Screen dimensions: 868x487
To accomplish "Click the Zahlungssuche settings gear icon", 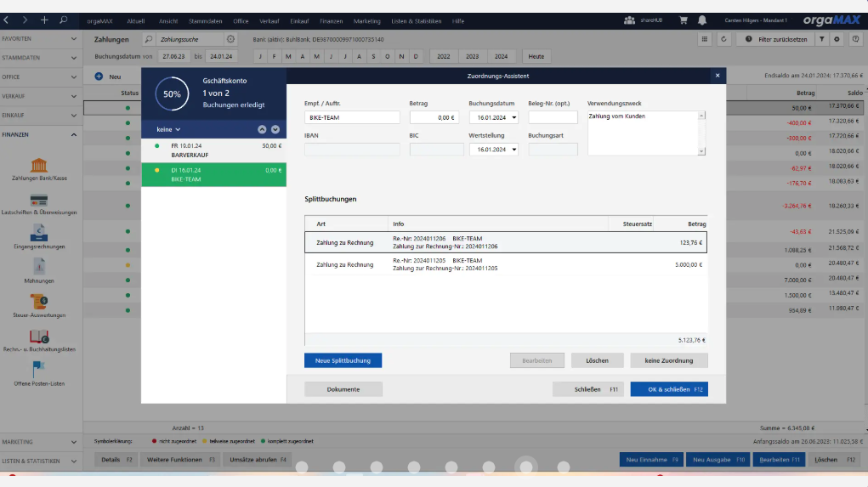I will [x=231, y=39].
